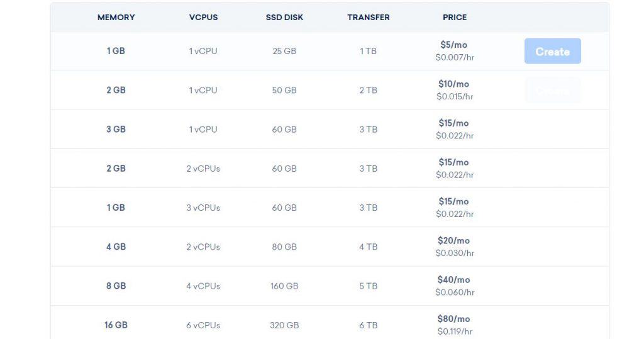The width and height of the screenshot is (644, 339).
Task: Select the 3 GB memory plan
Action: point(330,129)
